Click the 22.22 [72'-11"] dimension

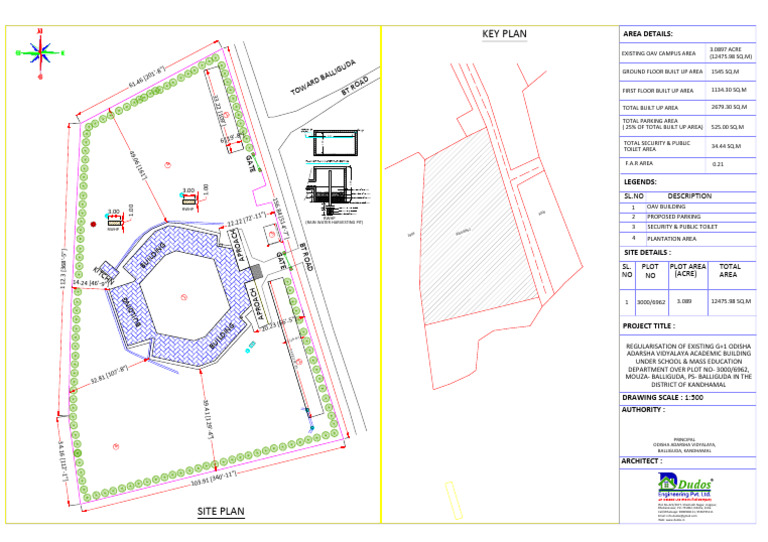(x=246, y=219)
